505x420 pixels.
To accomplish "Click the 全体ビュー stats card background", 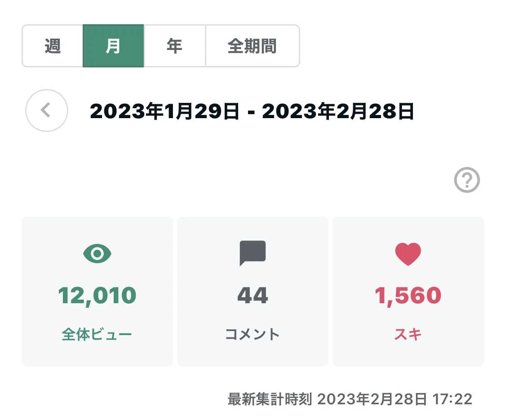I will (x=97, y=292).
